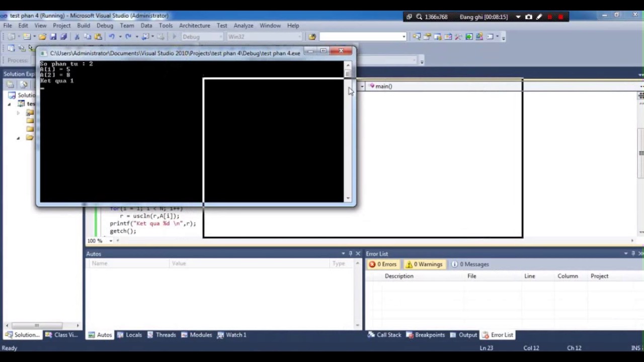Toggle the Warnings filter button
This screenshot has height=362, width=644.
(425, 264)
